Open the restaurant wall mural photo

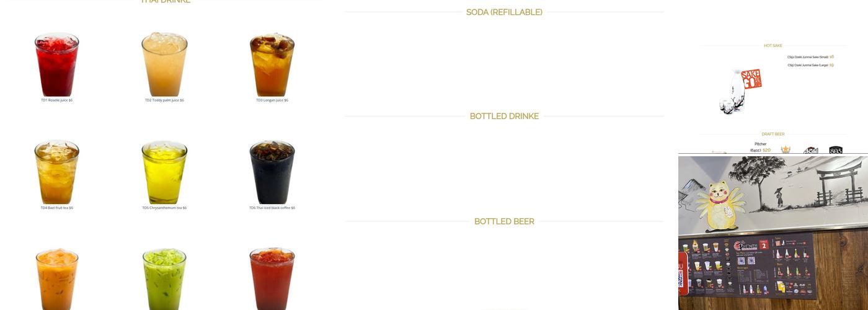click(773, 233)
